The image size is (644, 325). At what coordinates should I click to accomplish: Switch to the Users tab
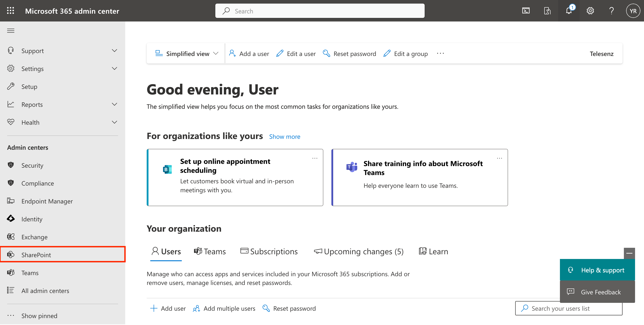pos(166,251)
